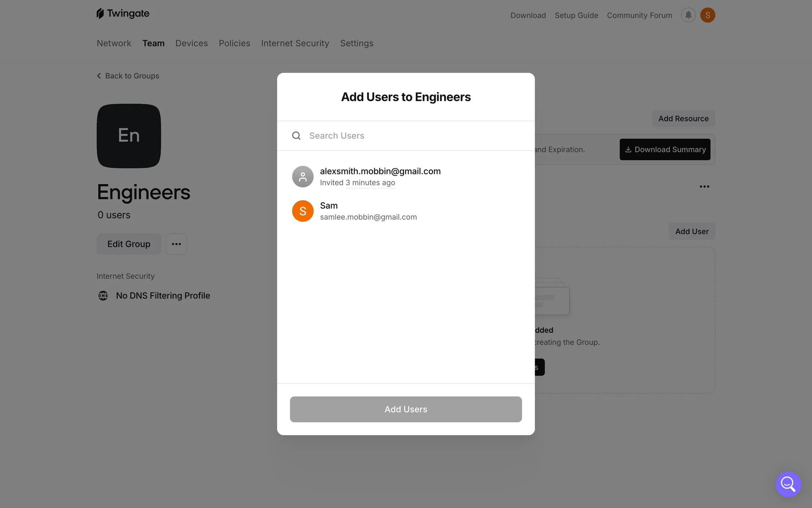
Task: Click the Add Users button in dialog
Action: [x=406, y=409]
